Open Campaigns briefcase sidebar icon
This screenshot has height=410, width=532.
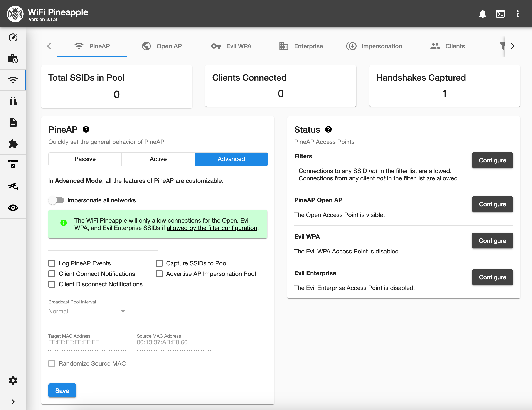13,59
